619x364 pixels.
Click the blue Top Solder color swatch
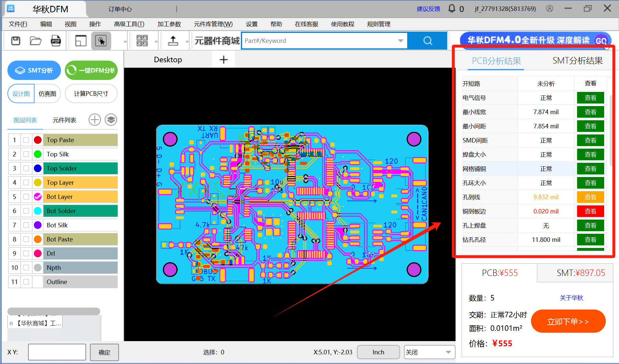(38, 168)
